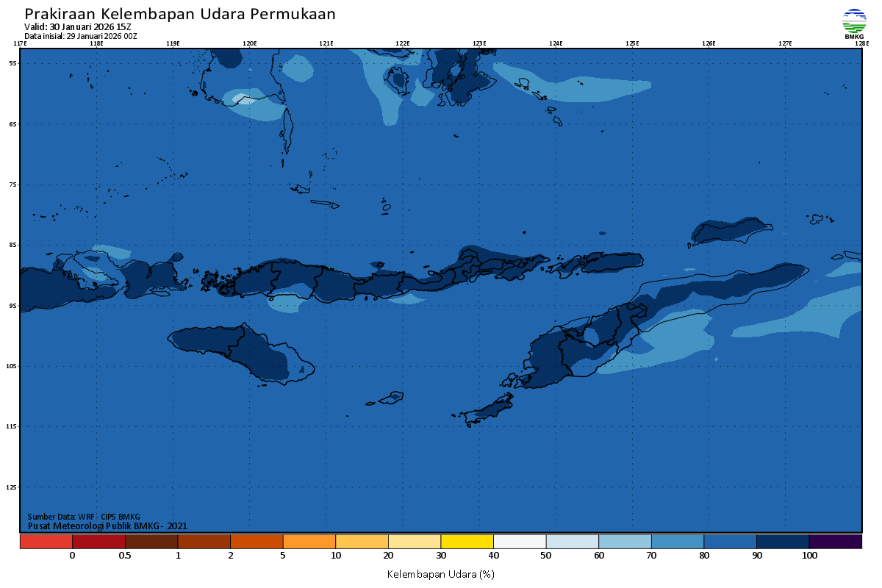Select the Data inisial 29 Januari 2026 text
882x588 pixels.
(x=81, y=36)
